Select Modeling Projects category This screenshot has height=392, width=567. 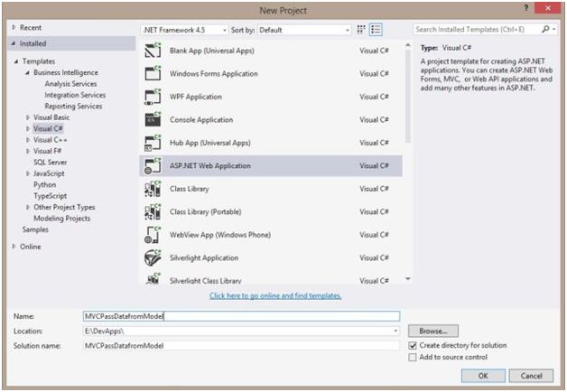pyautogui.click(x=61, y=219)
